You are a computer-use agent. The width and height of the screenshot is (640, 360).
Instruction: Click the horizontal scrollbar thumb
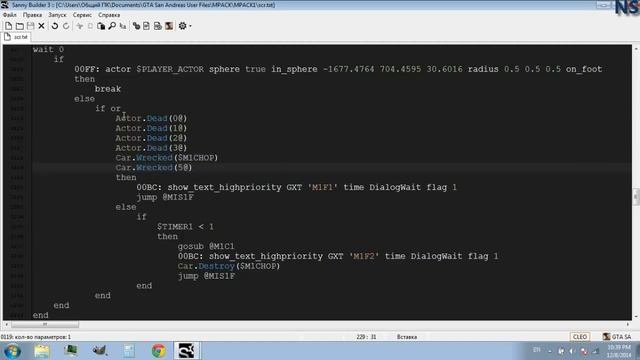click(x=45, y=324)
